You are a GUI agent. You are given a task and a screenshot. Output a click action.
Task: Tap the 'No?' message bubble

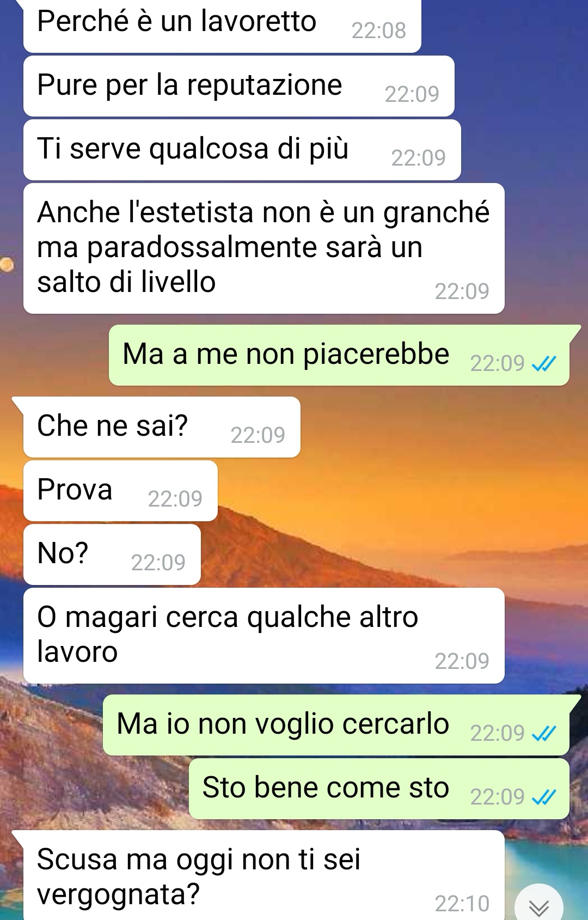tap(112, 555)
